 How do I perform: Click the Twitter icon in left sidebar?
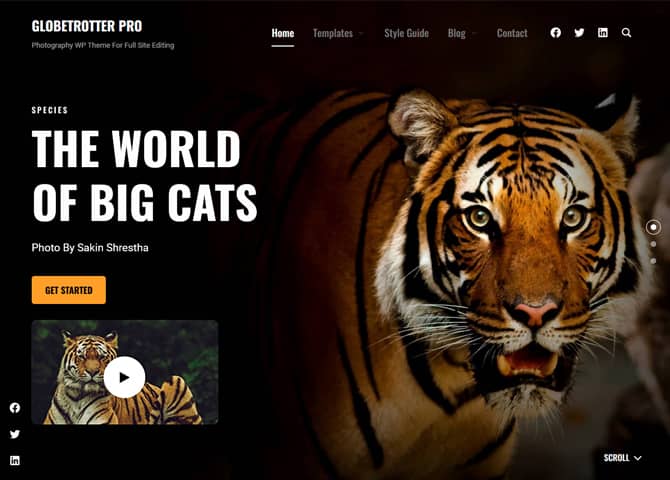click(15, 434)
